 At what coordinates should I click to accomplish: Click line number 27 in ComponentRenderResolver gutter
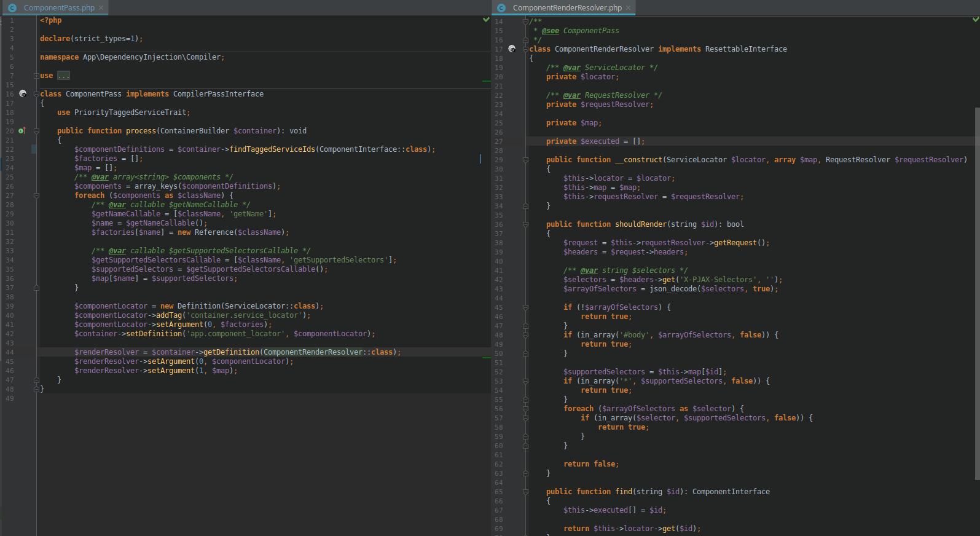tap(499, 141)
